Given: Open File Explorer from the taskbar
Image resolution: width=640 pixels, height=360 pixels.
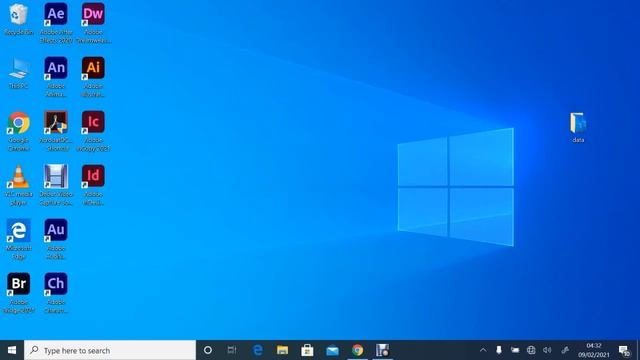Looking at the screenshot, I should [282, 350].
